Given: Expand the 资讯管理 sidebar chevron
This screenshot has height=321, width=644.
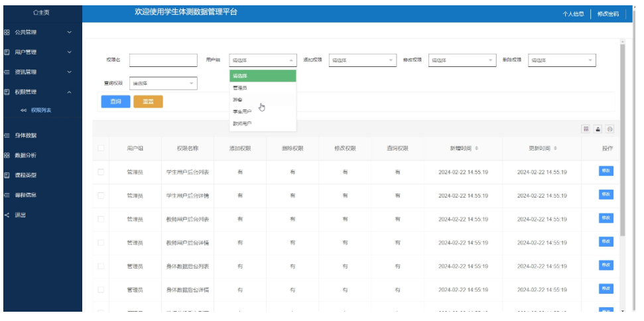Looking at the screenshot, I should pos(70,72).
